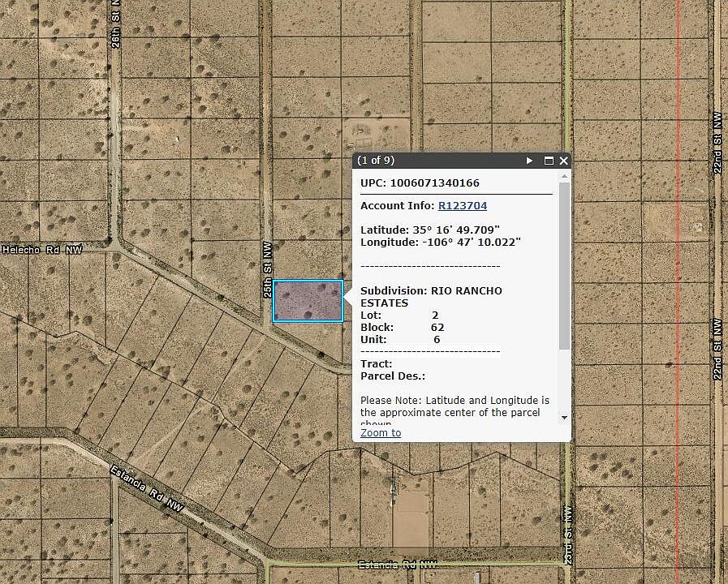The image size is (728, 584).
Task: Click the Zoom to link
Action: [x=381, y=433]
